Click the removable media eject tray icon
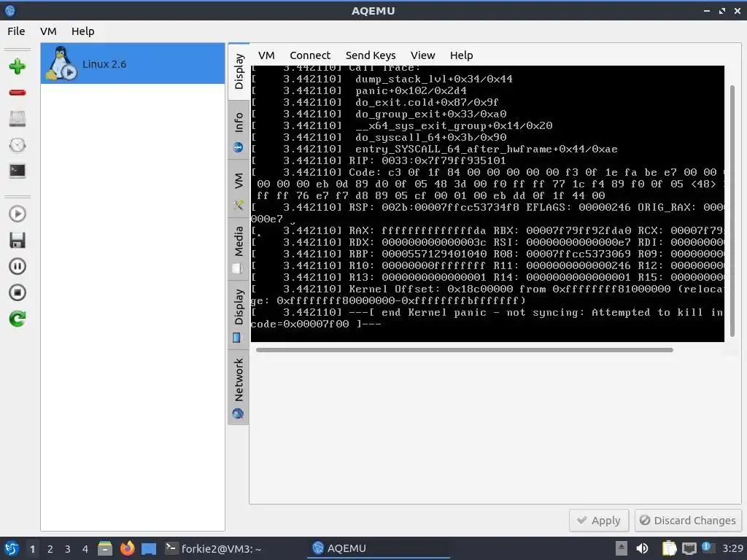This screenshot has width=747, height=560. 622,548
